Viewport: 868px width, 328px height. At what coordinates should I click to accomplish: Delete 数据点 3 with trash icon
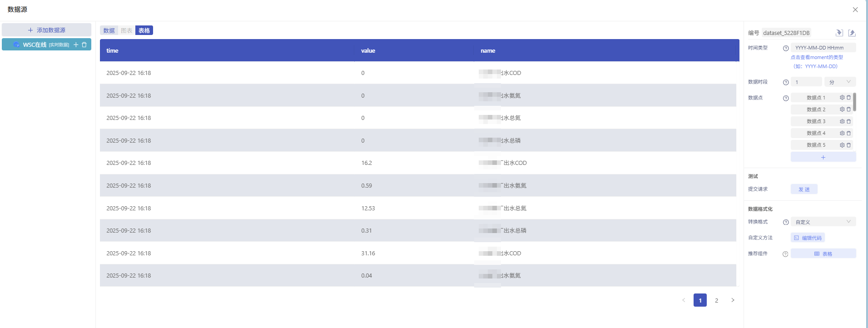coord(848,121)
